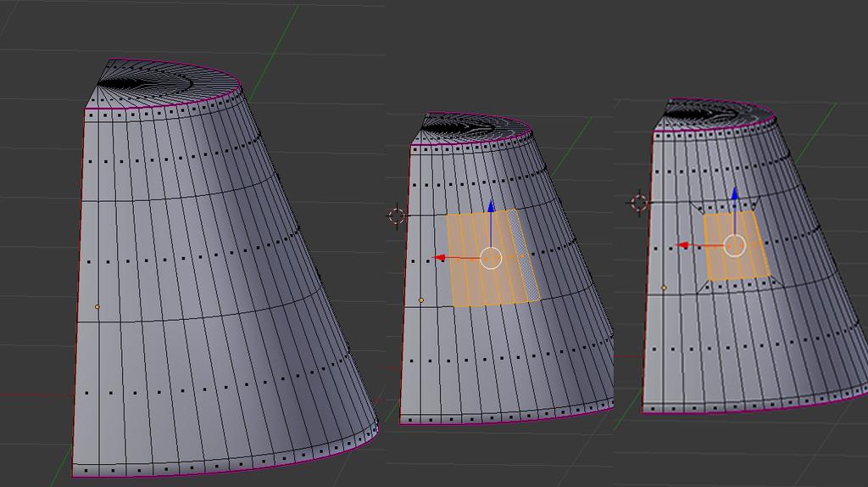This screenshot has height=487, width=868.
Task: Click the 3D cursor in right viewport
Action: [639, 203]
